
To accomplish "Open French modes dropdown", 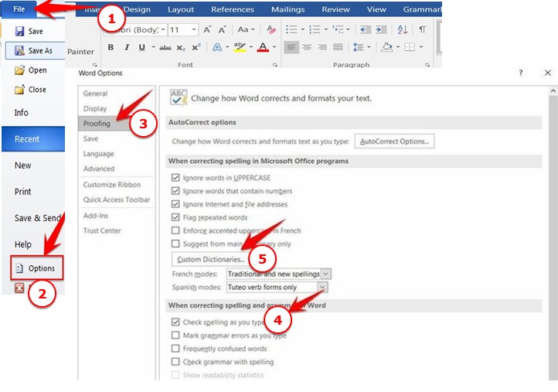I will [x=325, y=274].
